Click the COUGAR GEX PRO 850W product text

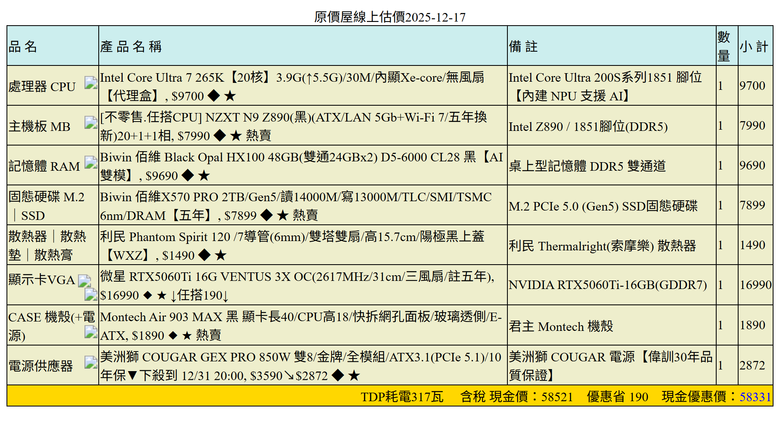pos(301,366)
